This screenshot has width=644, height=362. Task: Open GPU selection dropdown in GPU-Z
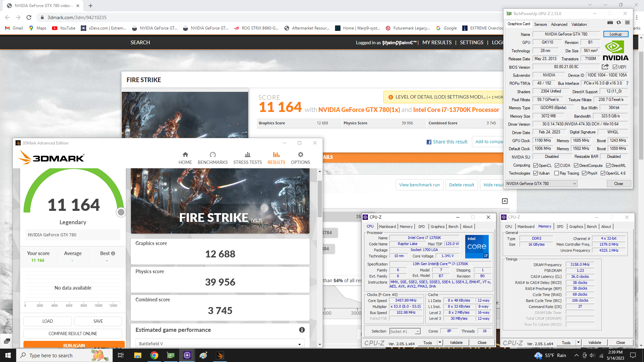[x=541, y=184]
